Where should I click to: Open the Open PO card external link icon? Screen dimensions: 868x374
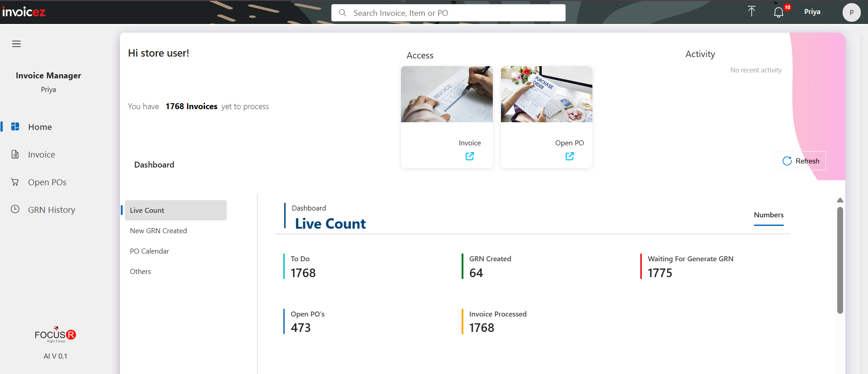point(570,156)
